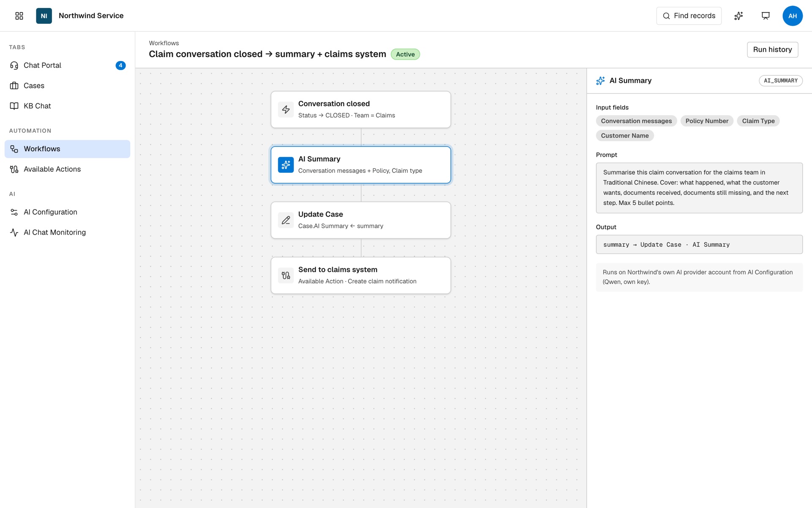Image resolution: width=812 pixels, height=508 pixels.
Task: Click the Available Actions sidebar icon
Action: point(14,169)
